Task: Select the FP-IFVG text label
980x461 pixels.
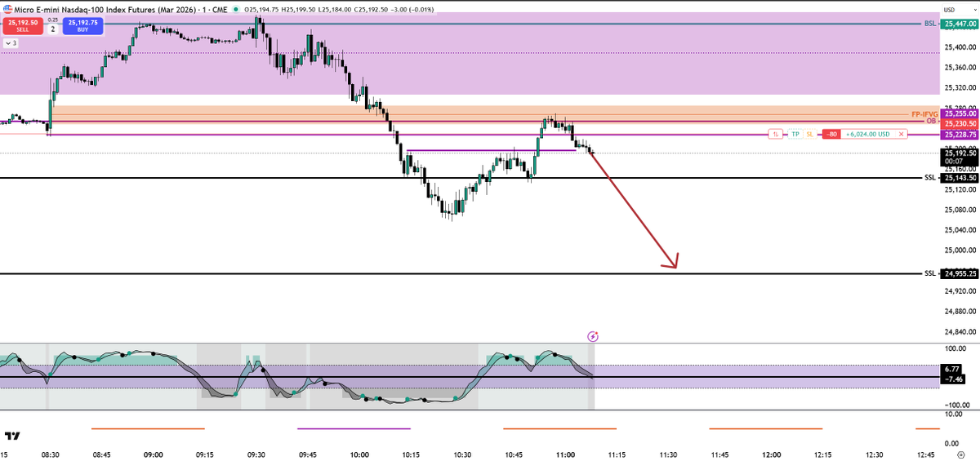Action: pyautogui.click(x=924, y=113)
